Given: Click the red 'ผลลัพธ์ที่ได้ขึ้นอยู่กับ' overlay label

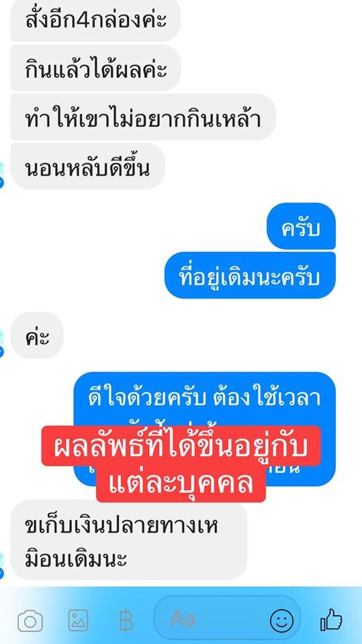Looking at the screenshot, I should 181,445.
